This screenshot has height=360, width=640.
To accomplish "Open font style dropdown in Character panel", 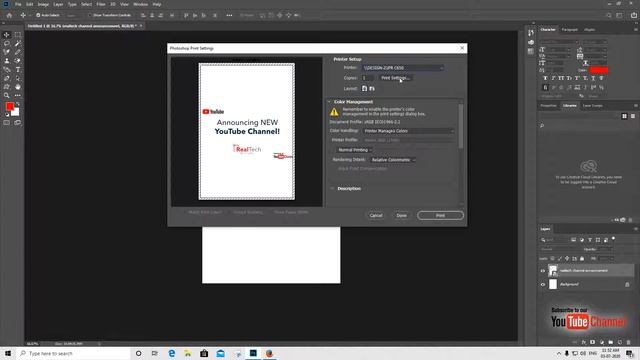I will pos(594,42).
